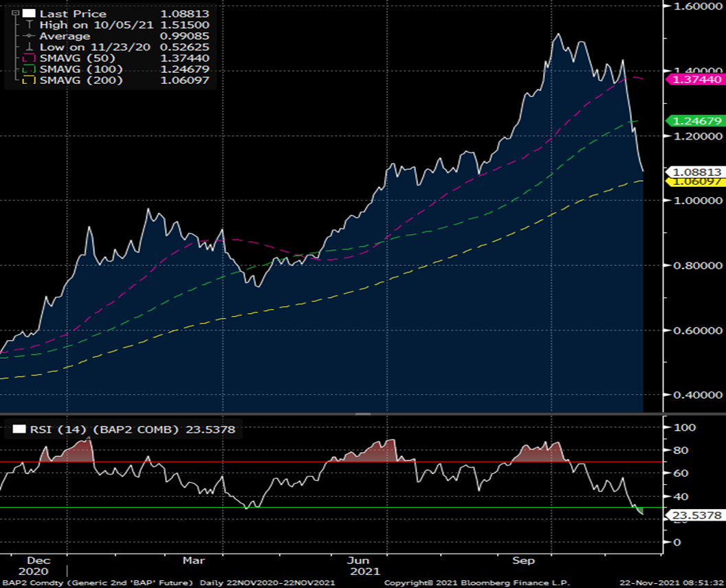Click the Mar label on time axis

tap(194, 561)
